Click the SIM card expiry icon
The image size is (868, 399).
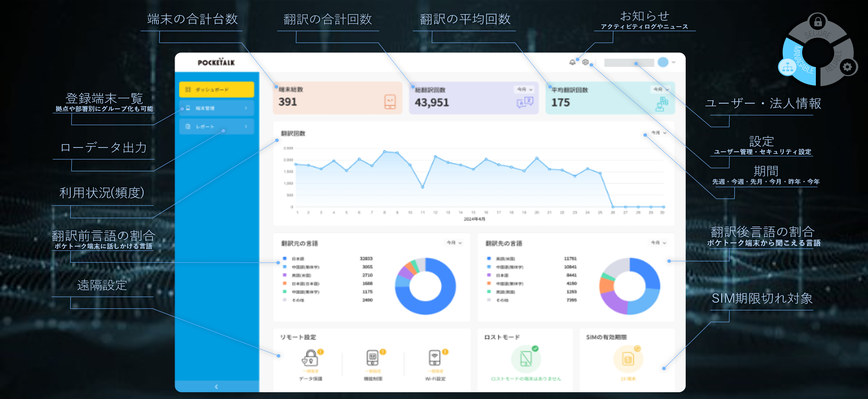tap(628, 359)
